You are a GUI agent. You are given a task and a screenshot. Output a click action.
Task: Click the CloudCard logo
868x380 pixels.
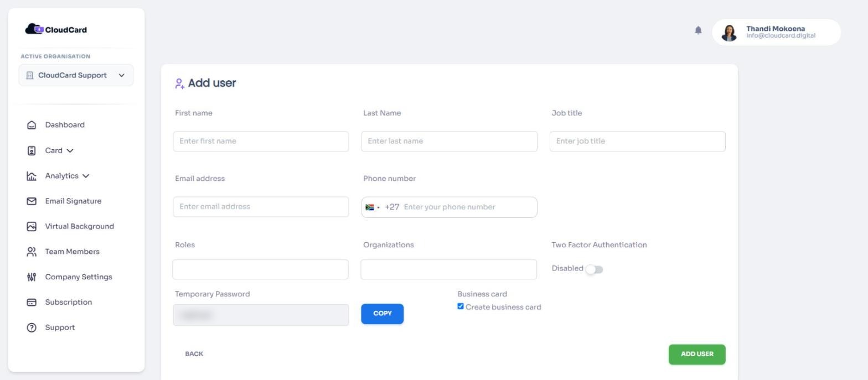click(56, 29)
